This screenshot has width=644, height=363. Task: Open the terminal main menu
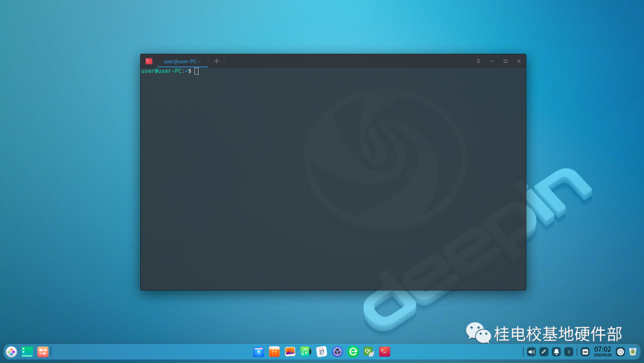point(478,61)
